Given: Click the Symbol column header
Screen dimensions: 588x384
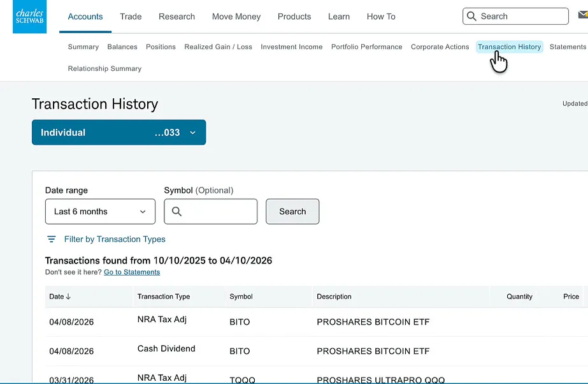Looking at the screenshot, I should [241, 297].
